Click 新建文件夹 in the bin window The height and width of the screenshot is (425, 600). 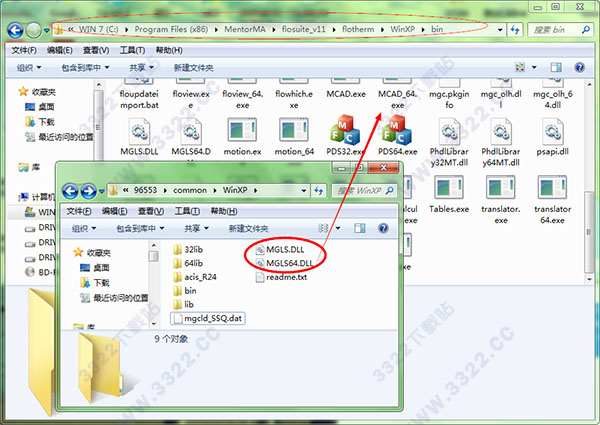(193, 68)
